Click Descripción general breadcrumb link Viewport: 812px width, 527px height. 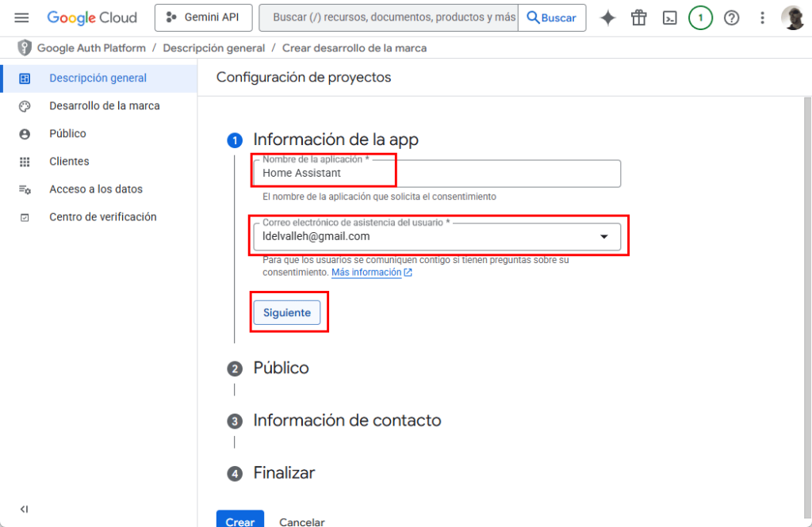pos(213,48)
